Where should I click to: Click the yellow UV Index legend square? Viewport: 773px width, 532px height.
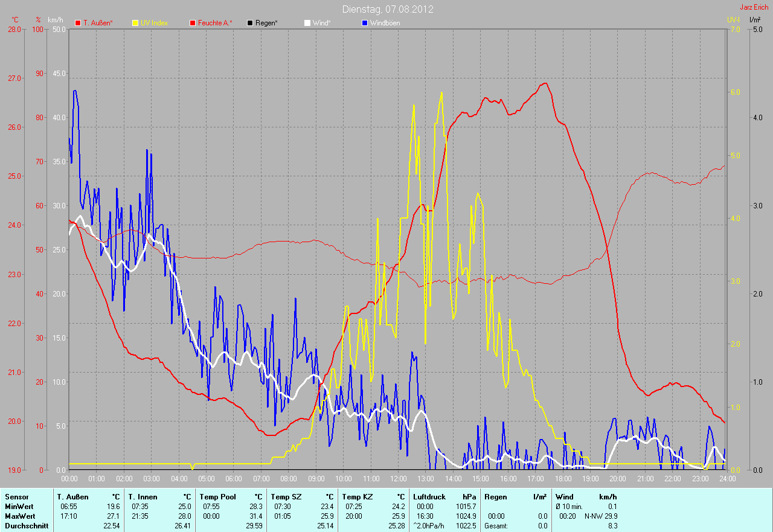coord(135,23)
